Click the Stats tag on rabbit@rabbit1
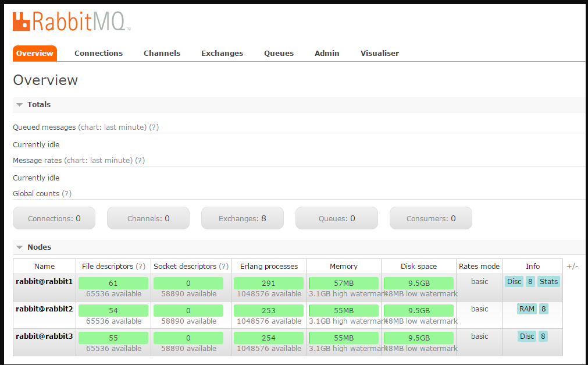Screen dimensions: 588x365 tap(548, 282)
